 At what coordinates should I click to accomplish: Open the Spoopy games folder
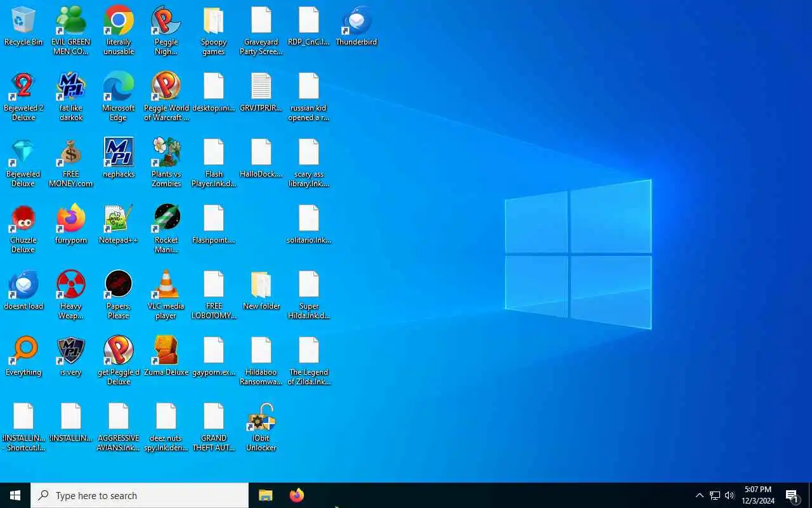[214, 30]
